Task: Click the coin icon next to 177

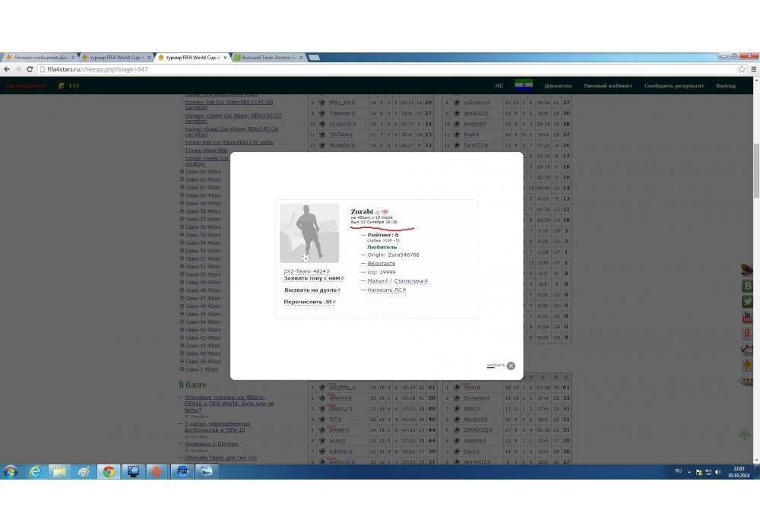Action: [x=62, y=86]
